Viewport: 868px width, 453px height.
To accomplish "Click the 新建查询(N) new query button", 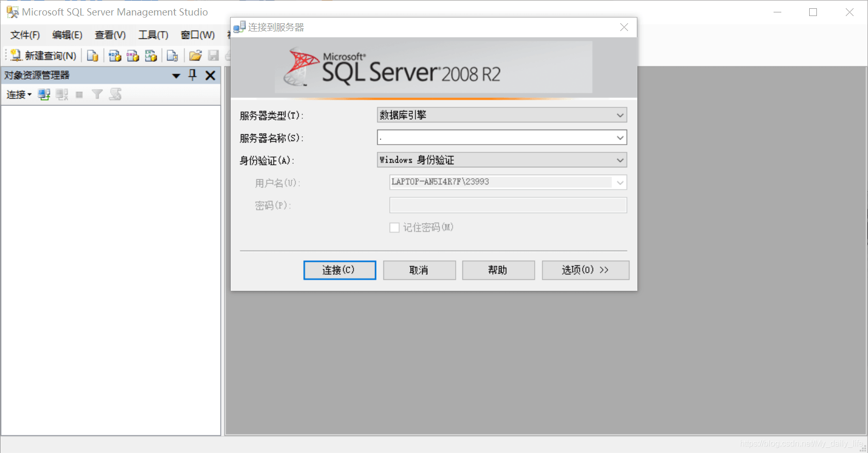I will (x=43, y=55).
